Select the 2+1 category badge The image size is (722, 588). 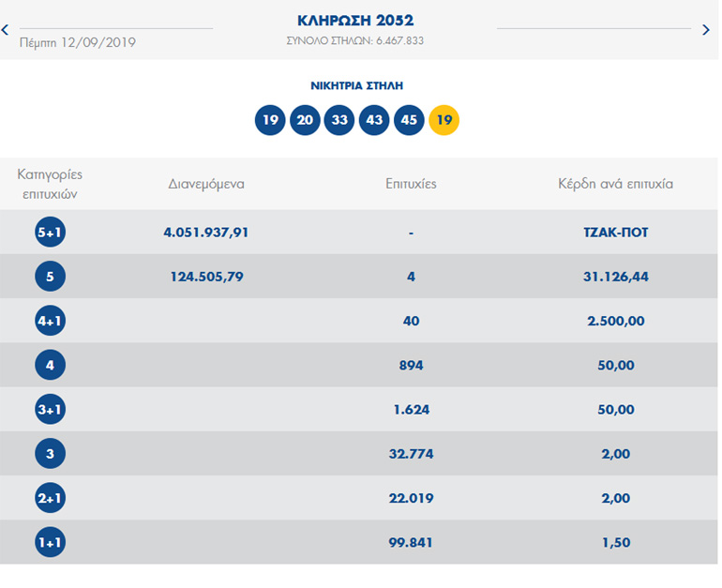(x=50, y=498)
